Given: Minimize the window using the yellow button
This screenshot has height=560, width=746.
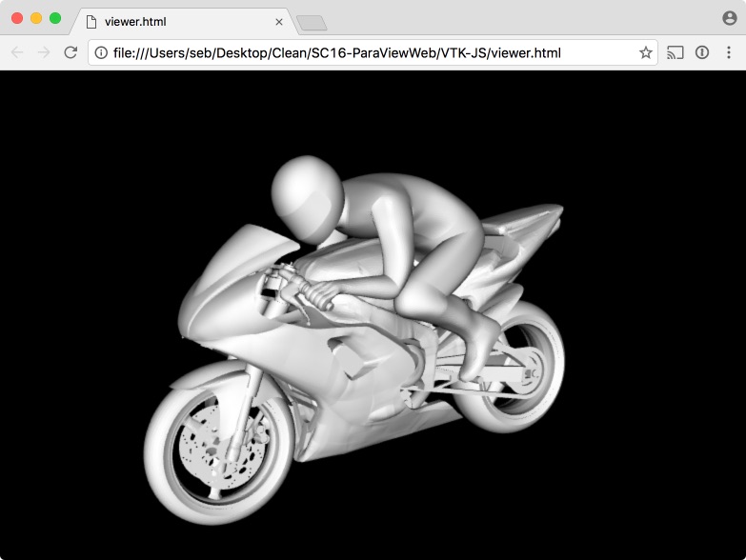Looking at the screenshot, I should [x=36, y=18].
